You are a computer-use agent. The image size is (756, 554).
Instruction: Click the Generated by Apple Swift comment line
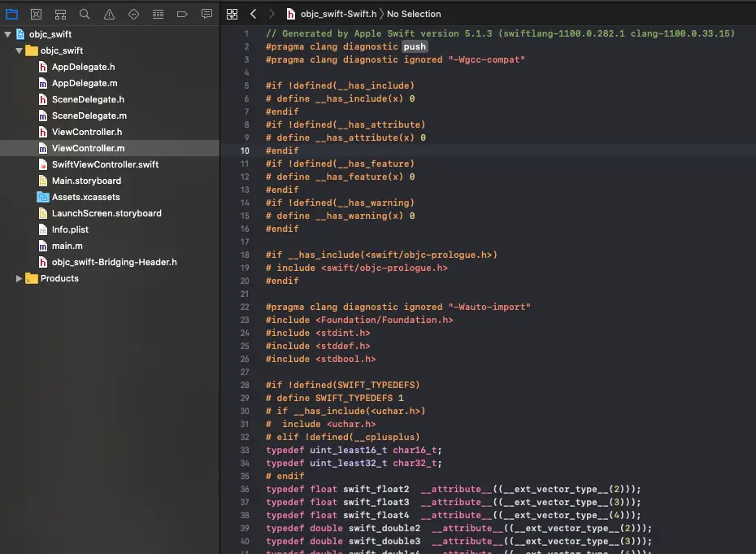click(500, 33)
